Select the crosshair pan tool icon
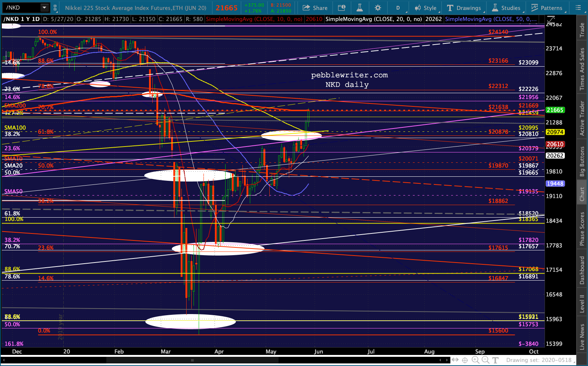This screenshot has width=588, height=366. [465, 360]
